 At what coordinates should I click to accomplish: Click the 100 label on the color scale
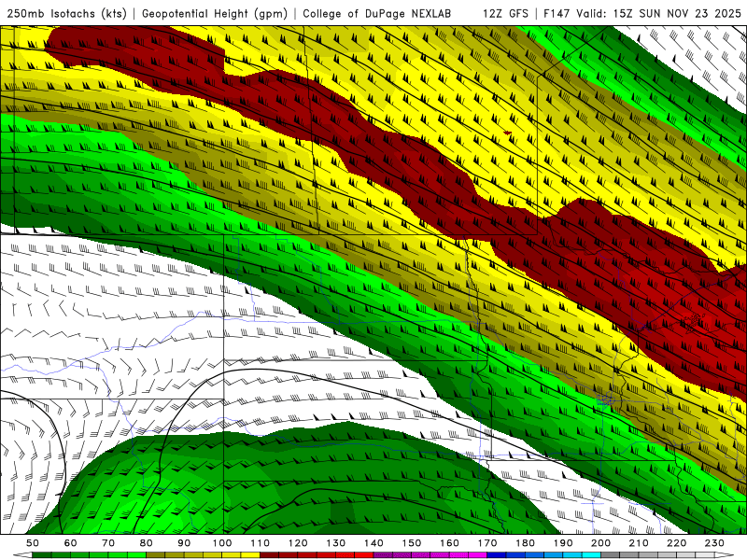click(x=222, y=543)
